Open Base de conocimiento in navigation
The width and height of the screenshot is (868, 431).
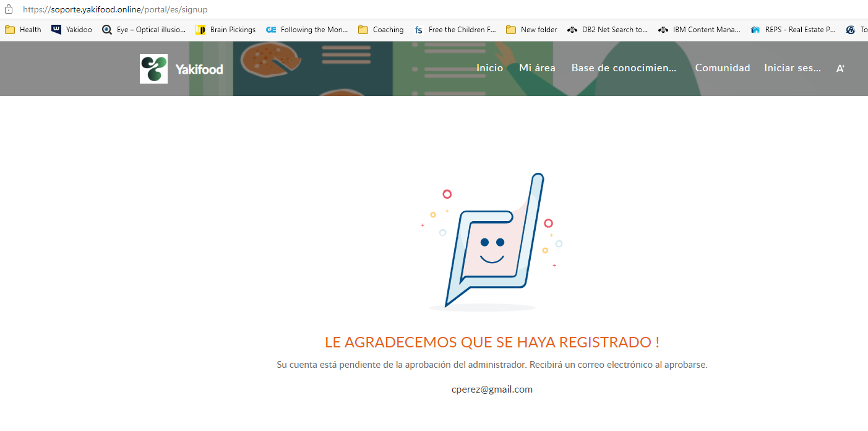624,68
